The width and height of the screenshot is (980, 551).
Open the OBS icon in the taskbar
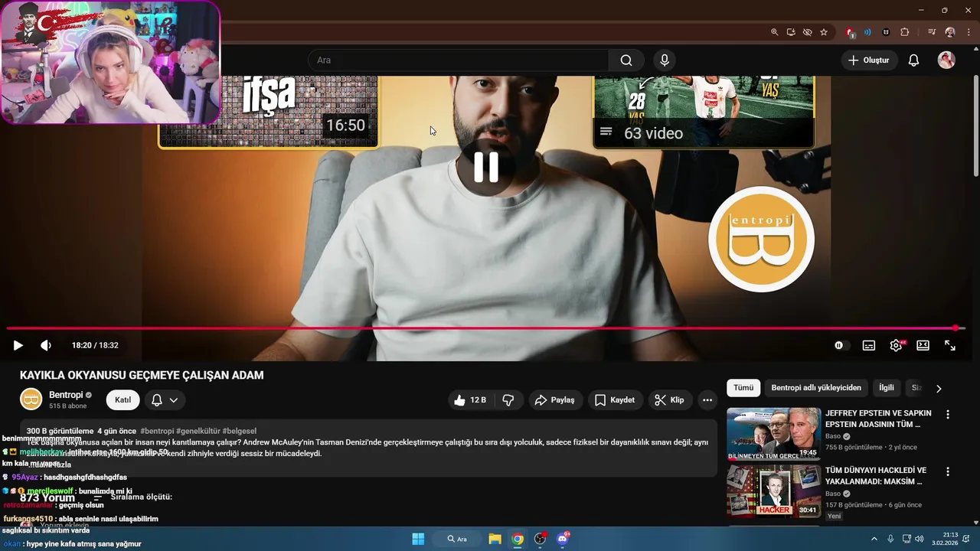pyautogui.click(x=541, y=539)
